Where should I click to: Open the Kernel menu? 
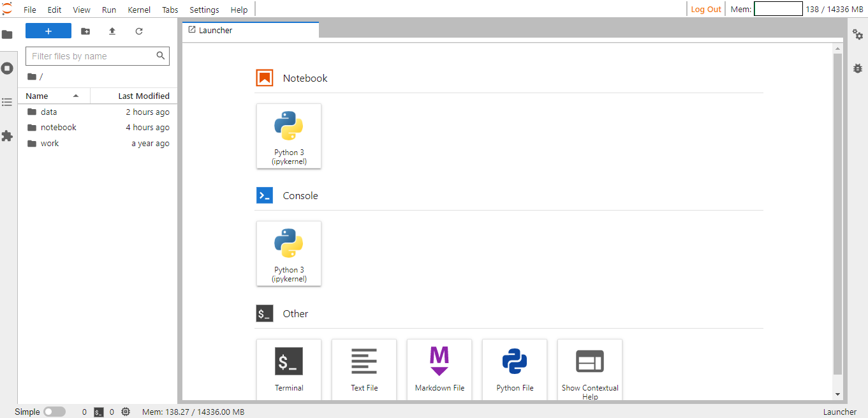[139, 10]
